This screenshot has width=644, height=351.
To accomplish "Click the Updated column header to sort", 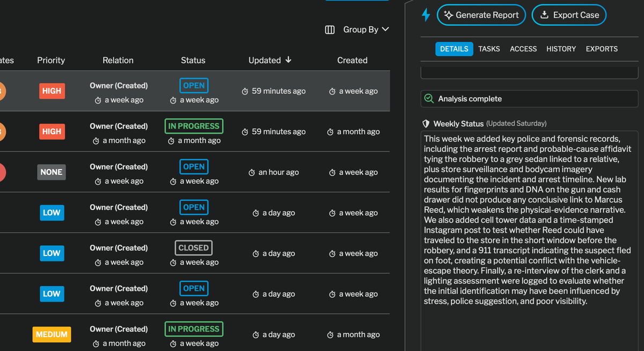I will click(x=264, y=60).
